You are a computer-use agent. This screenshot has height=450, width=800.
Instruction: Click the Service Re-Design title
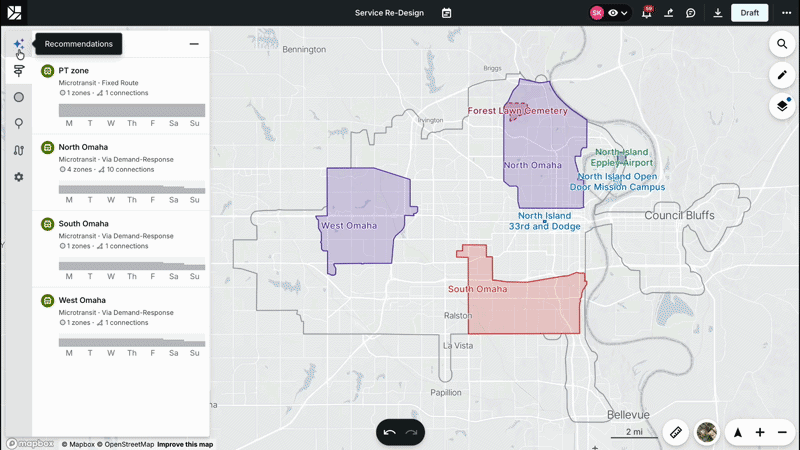[389, 13]
